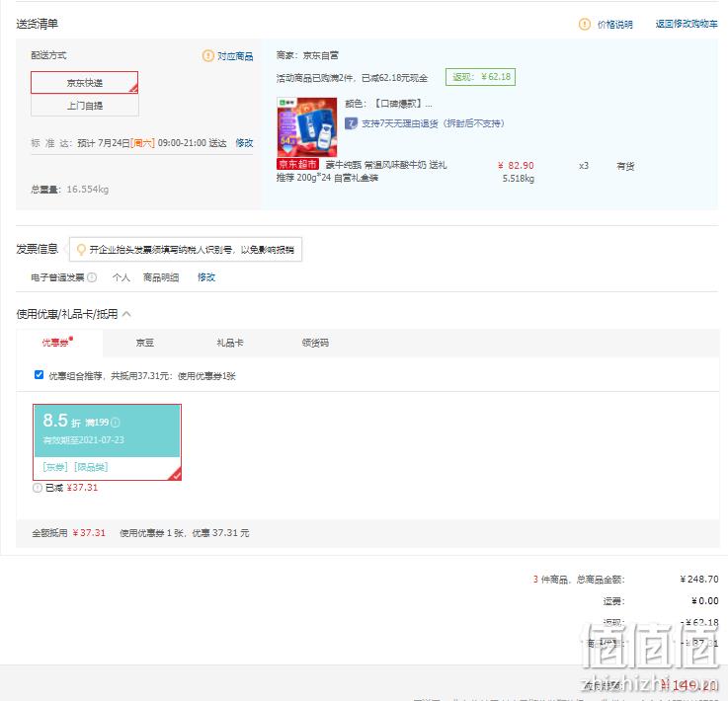Switch to the 礼品卡 tab
Screen dimensions: 728x701
click(230, 343)
